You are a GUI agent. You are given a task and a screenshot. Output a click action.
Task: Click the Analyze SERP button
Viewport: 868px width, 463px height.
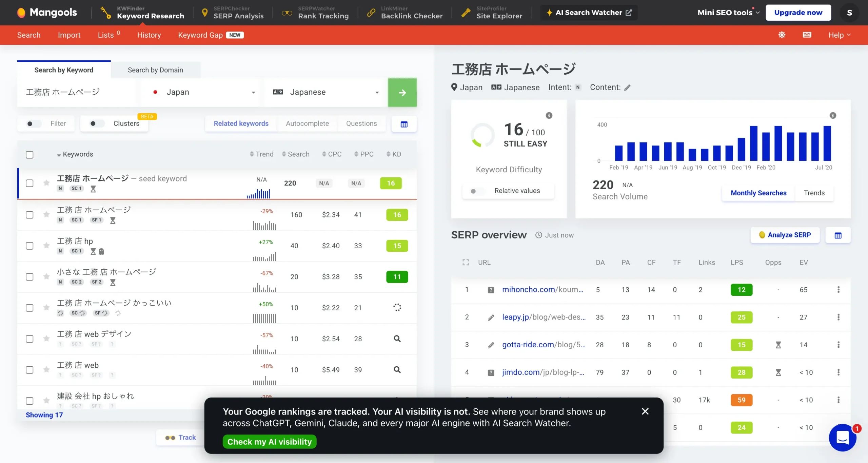(x=785, y=235)
